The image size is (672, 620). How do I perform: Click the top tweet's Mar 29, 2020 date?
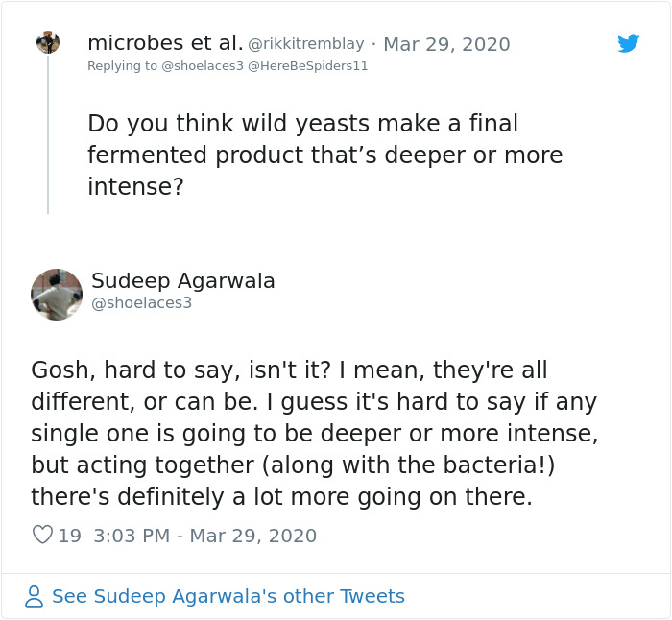click(x=446, y=44)
